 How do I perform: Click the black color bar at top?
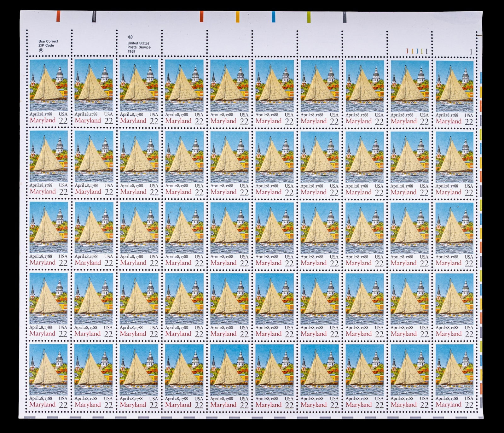pos(94,17)
